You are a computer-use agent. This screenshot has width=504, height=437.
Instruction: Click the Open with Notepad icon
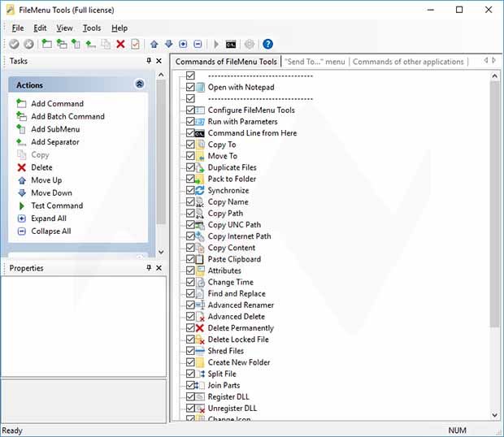pos(200,88)
